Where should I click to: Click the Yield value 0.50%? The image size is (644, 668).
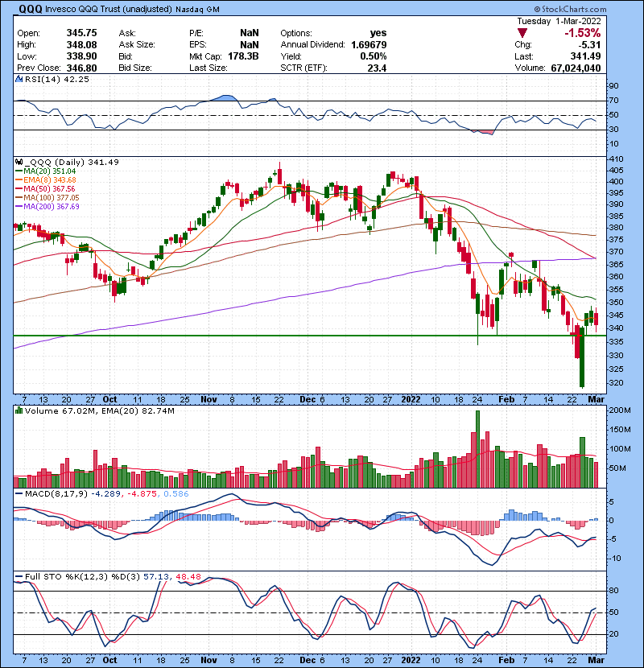pyautogui.click(x=374, y=56)
